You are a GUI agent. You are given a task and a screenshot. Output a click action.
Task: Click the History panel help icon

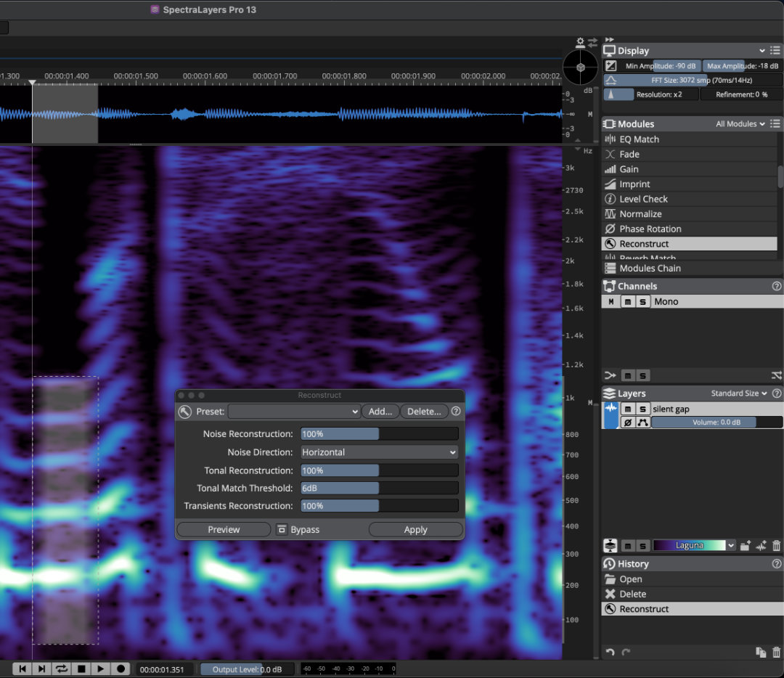776,563
